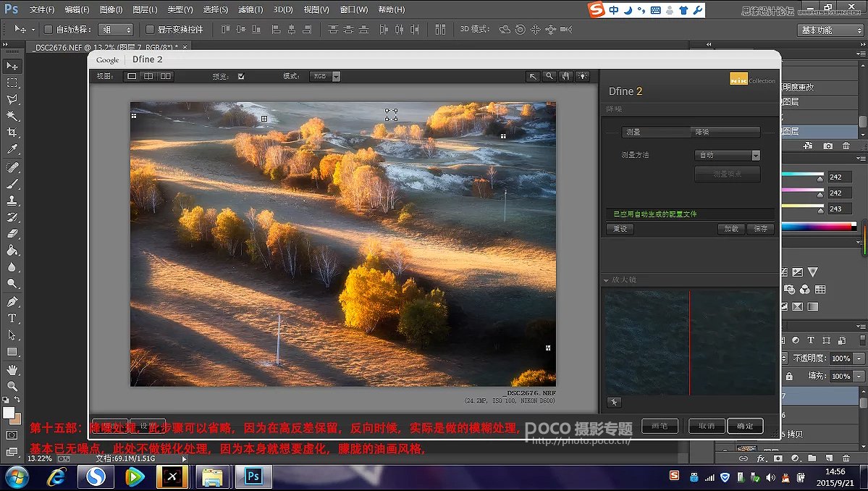Select the Move tool in Photoshop toolbox
The height and width of the screenshot is (491, 868).
[x=12, y=66]
